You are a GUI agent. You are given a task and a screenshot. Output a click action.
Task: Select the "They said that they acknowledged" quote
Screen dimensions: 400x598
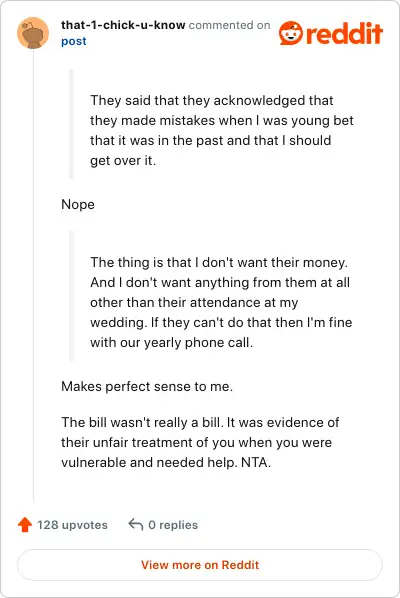222,130
